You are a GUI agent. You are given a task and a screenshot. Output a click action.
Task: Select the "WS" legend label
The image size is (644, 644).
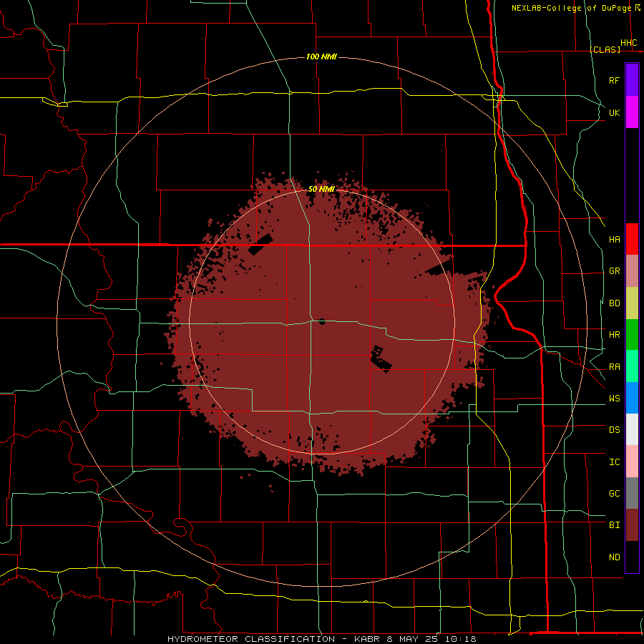tap(615, 399)
